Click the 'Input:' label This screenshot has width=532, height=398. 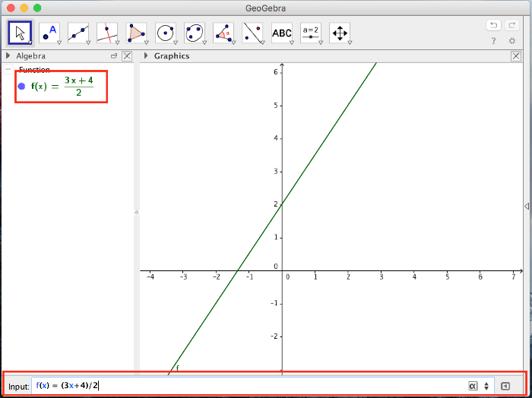[19, 387]
